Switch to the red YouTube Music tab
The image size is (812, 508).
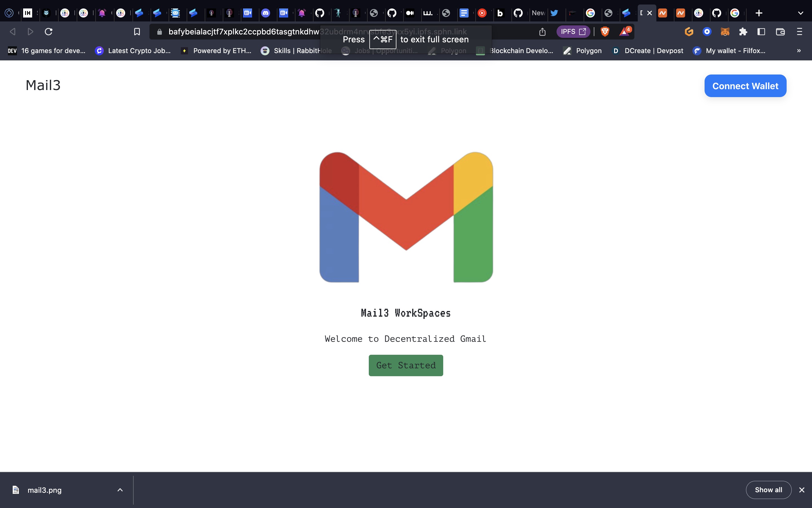click(x=482, y=13)
